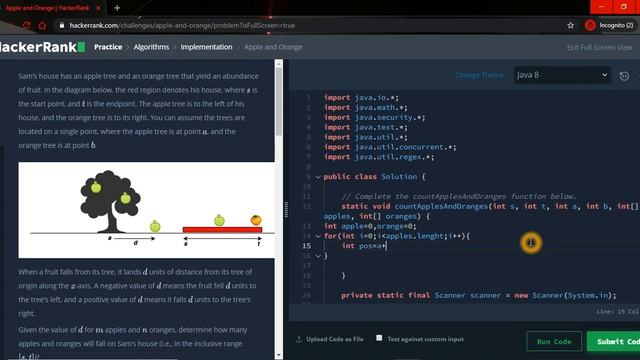
Task: Collapse the for loop fold arrow
Action: pyautogui.click(x=318, y=236)
